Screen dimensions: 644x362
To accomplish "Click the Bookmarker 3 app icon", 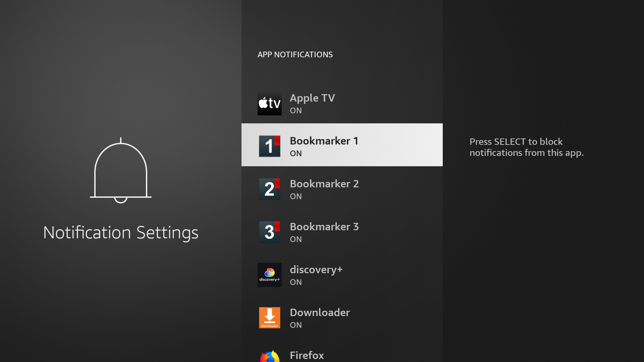I will pos(270,232).
